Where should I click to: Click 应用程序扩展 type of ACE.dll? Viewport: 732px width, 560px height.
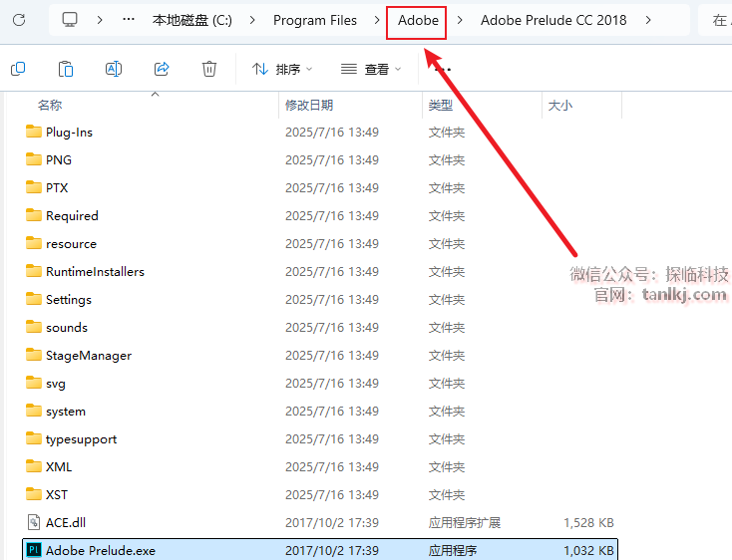(x=465, y=522)
